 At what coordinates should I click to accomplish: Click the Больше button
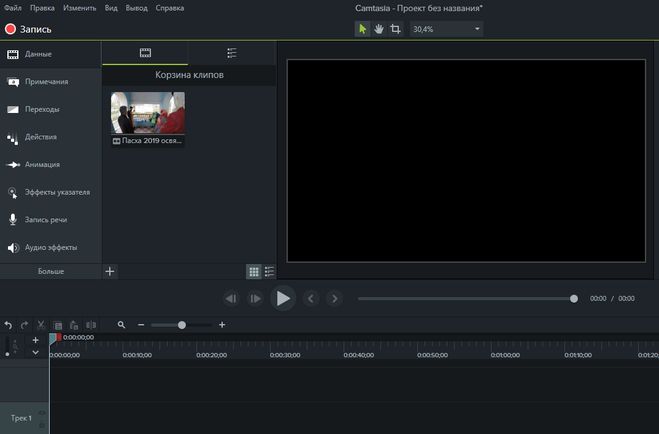click(x=50, y=271)
